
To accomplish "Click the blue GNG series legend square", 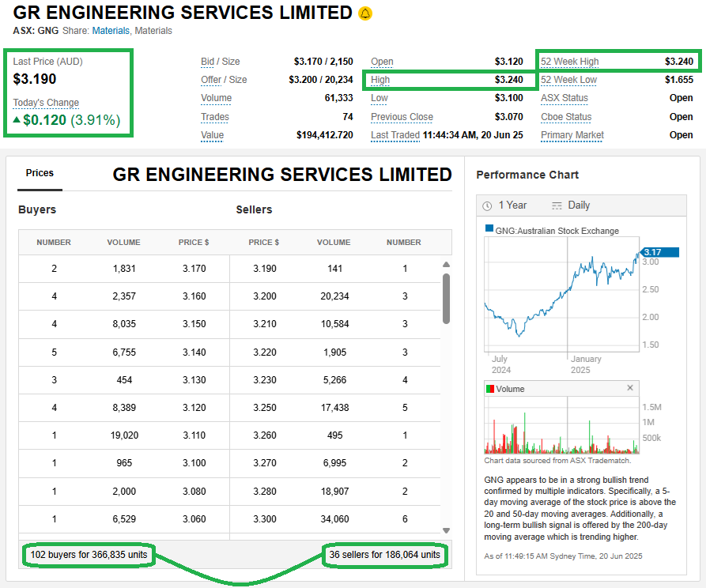I will click(489, 231).
